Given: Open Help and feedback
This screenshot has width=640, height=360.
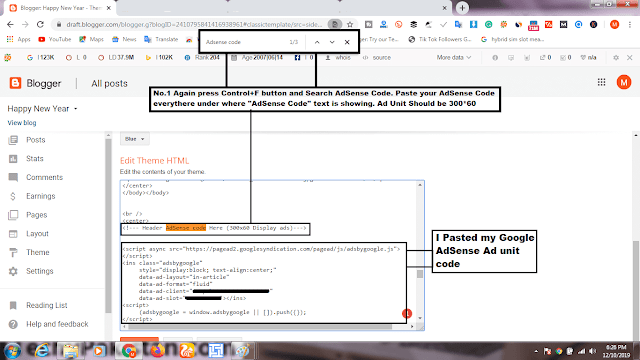Looking at the screenshot, I should point(57,324).
